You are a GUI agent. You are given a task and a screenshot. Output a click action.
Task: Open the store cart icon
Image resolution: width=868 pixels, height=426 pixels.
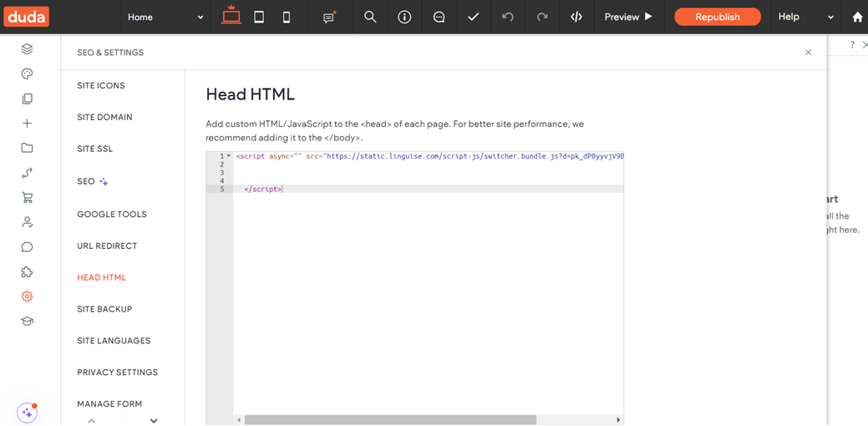point(27,197)
